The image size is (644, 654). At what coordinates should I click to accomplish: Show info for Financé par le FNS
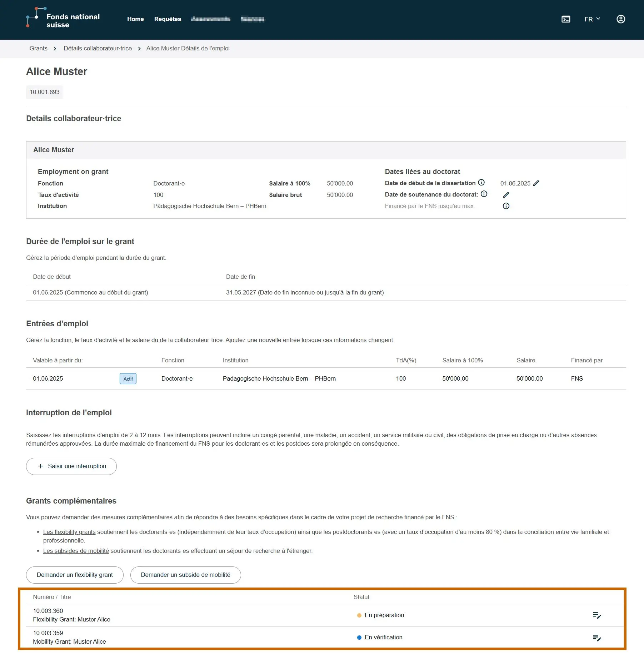tap(506, 206)
